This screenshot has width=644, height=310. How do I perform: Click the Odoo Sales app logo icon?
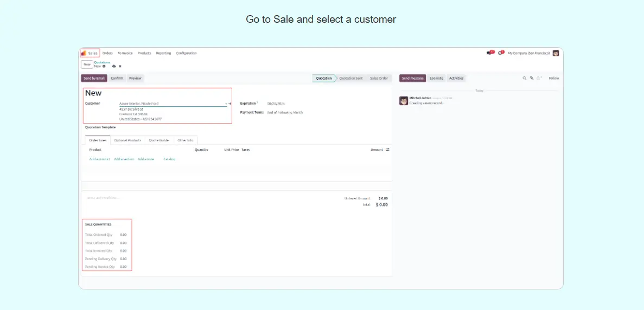[84, 53]
